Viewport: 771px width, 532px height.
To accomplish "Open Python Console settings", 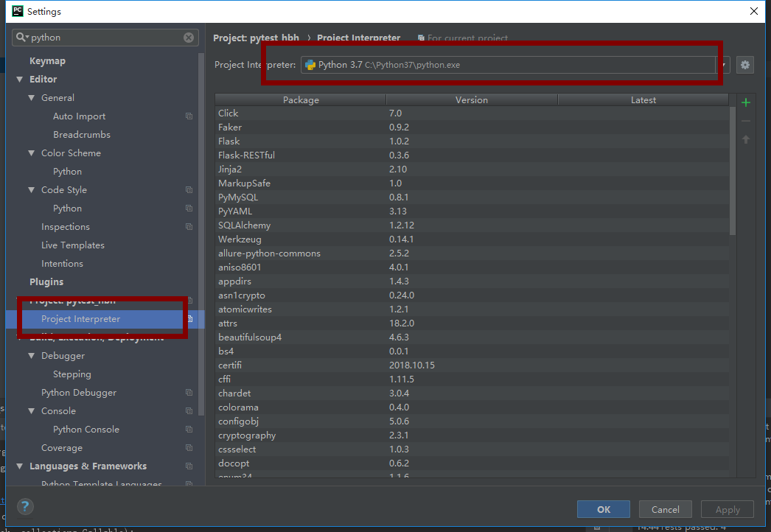I will (86, 430).
